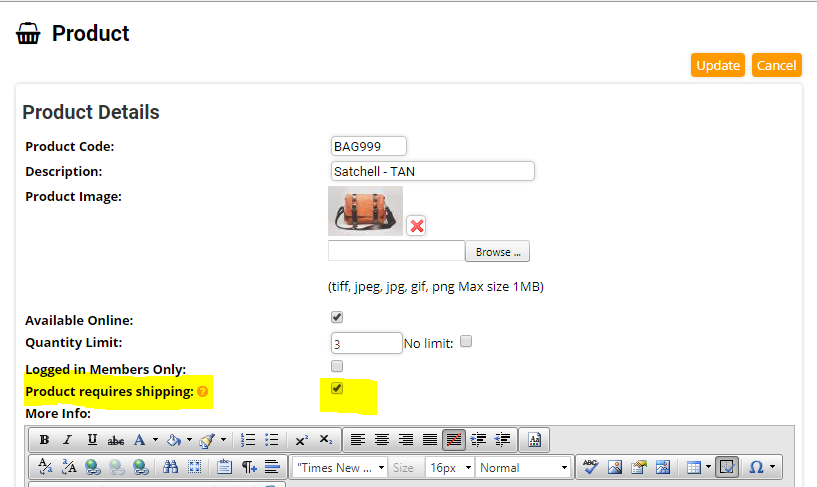
Task: Uncheck the Available Online checkbox
Action: point(337,318)
